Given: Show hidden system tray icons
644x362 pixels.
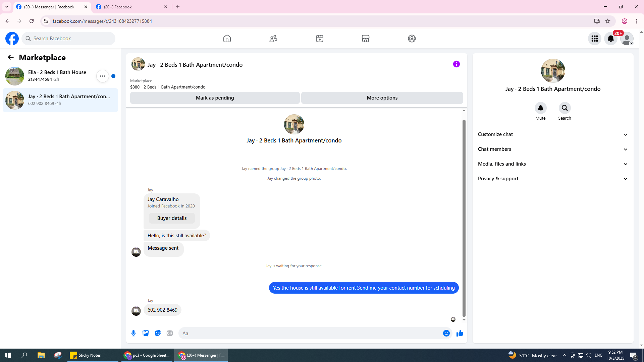Looking at the screenshot, I should [565, 355].
